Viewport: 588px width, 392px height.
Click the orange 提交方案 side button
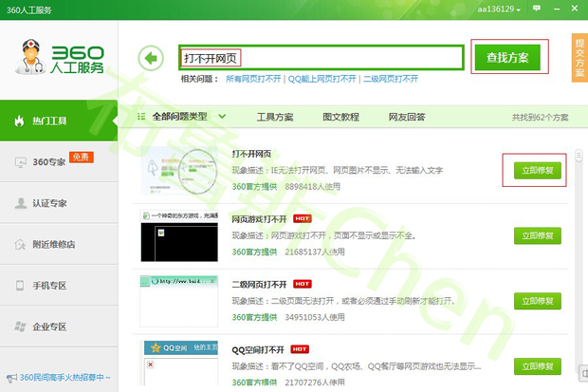(579, 58)
